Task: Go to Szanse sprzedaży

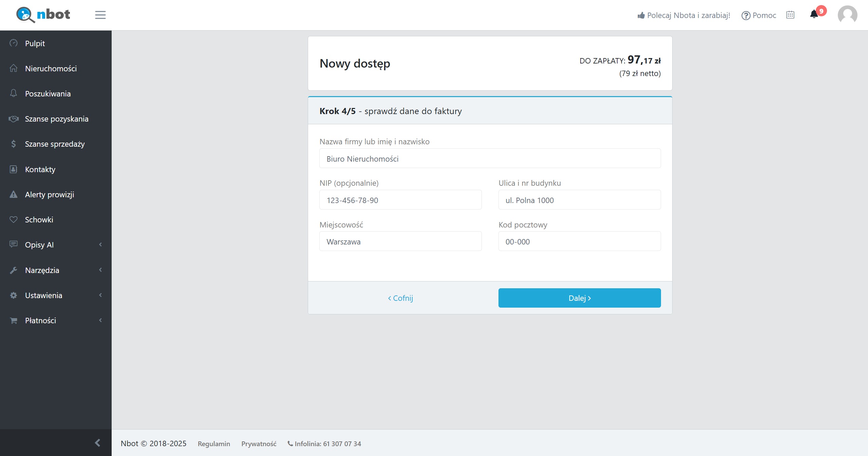Action: 55,144
